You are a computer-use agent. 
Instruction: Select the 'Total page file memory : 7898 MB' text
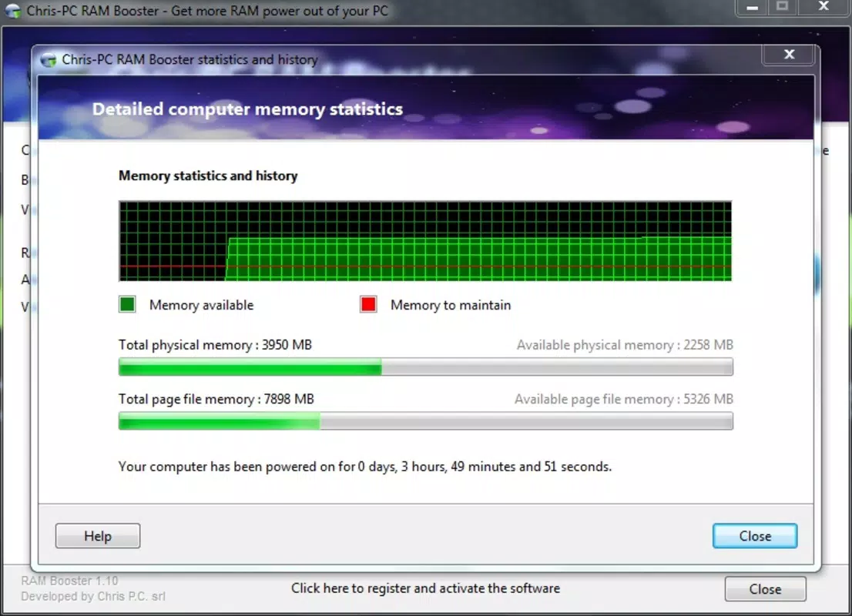tap(216, 400)
